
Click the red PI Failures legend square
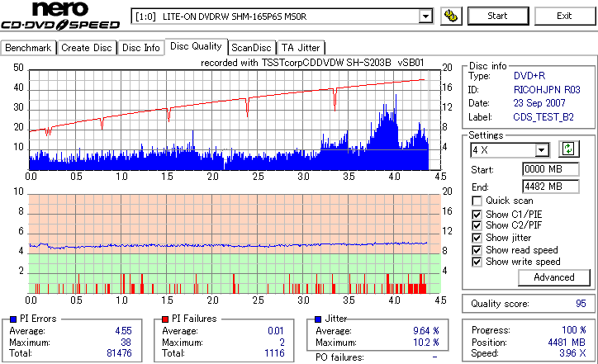tap(165, 319)
